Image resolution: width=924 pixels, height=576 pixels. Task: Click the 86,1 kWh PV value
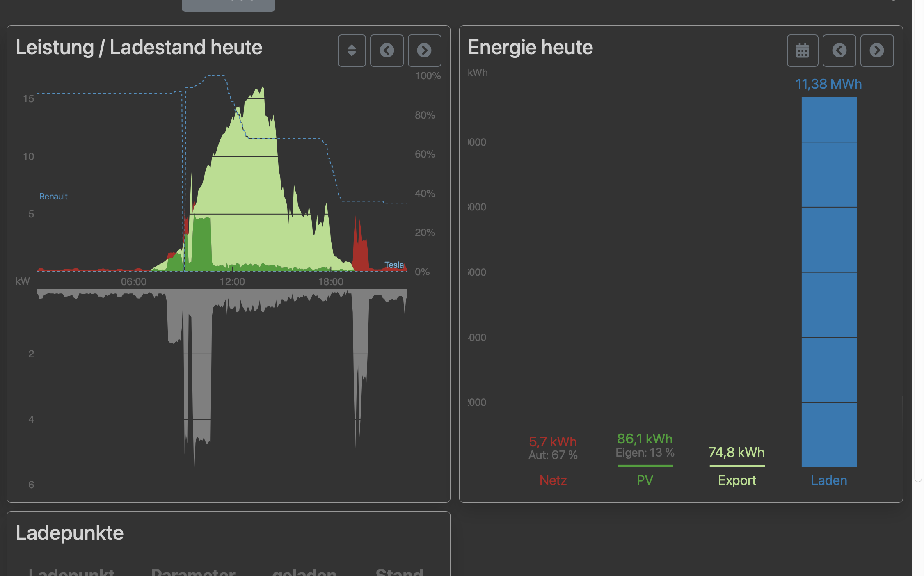(645, 439)
